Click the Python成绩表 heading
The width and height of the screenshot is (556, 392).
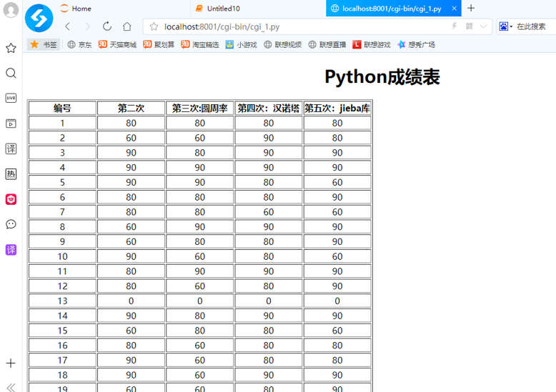[x=382, y=76]
